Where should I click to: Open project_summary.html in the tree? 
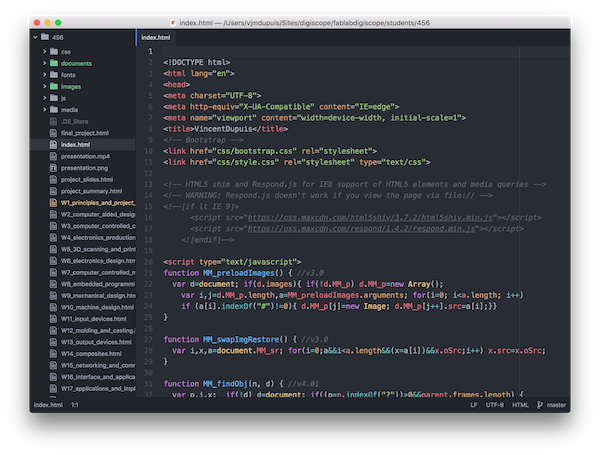pyautogui.click(x=91, y=191)
